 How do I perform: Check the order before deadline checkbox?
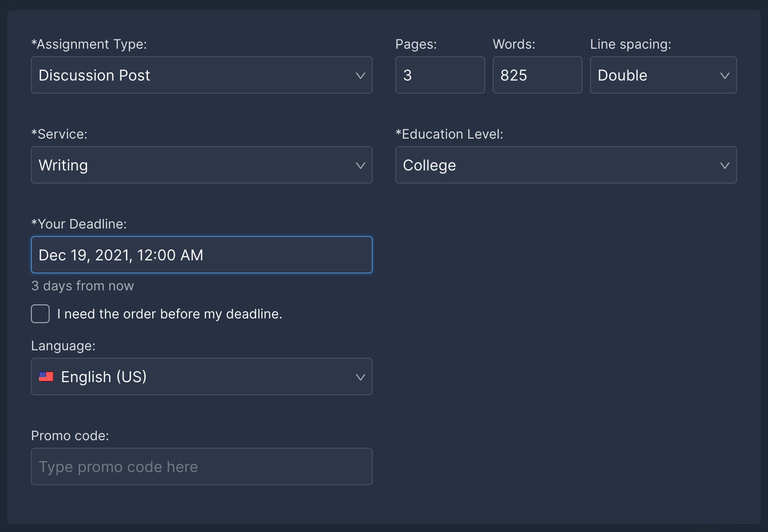point(40,314)
